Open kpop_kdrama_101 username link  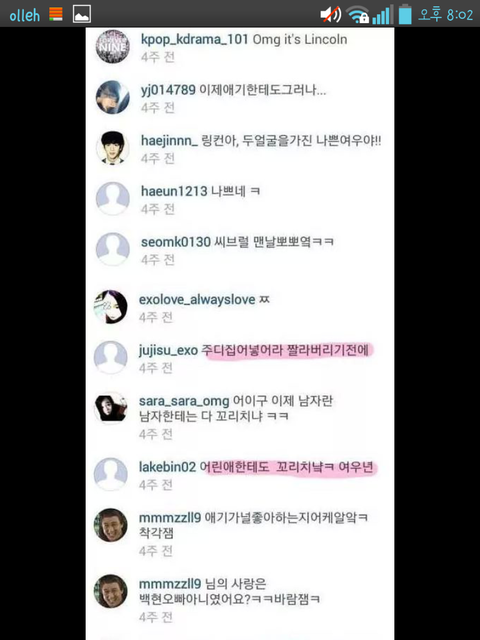pyautogui.click(x=195, y=40)
